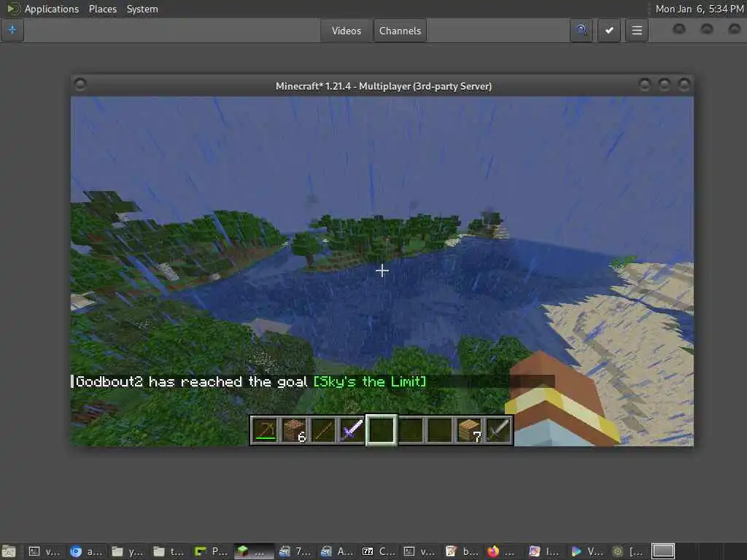Select the iron sword in the last hotbar slot

click(x=498, y=430)
